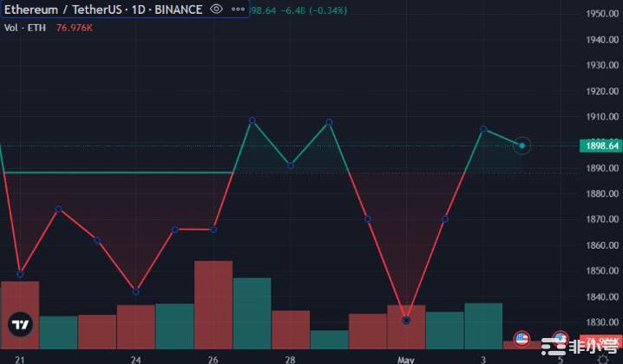Open the three-dot More menu in legend
The height and width of the screenshot is (364, 623).
click(236, 10)
